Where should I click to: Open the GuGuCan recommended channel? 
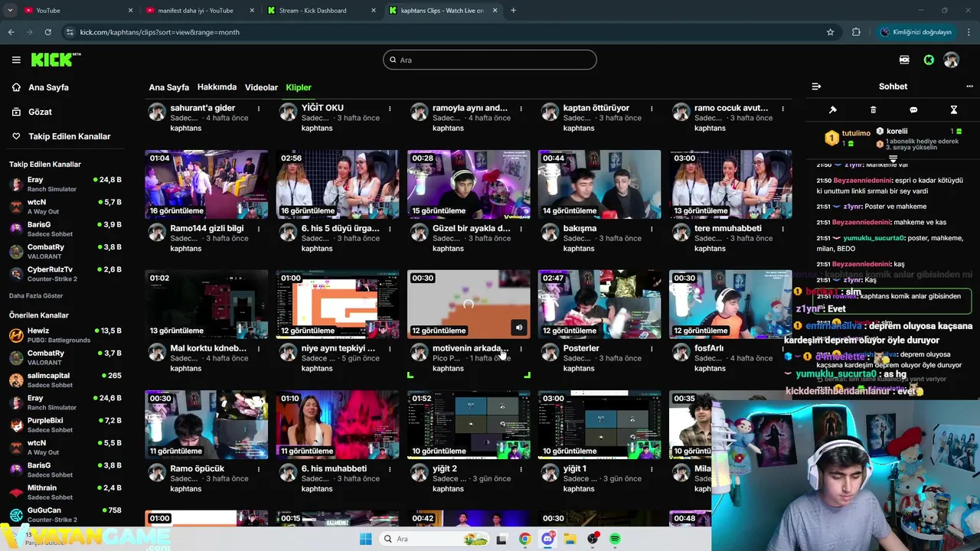65,515
